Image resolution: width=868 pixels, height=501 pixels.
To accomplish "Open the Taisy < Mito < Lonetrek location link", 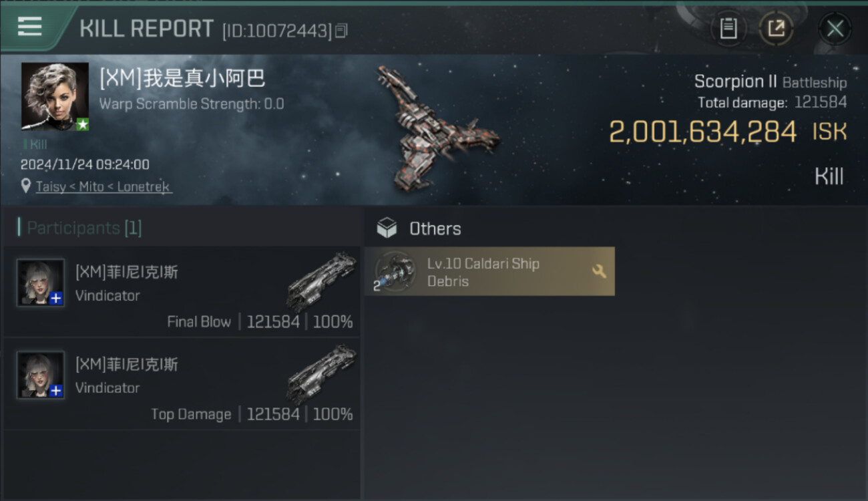I will (x=103, y=187).
